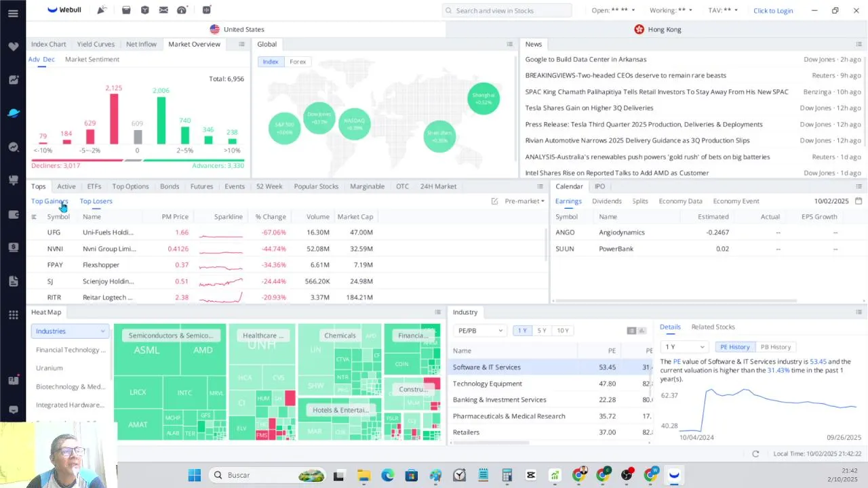Click the envelope messages icon in toolbar
Image resolution: width=868 pixels, height=488 pixels.
click(x=163, y=10)
